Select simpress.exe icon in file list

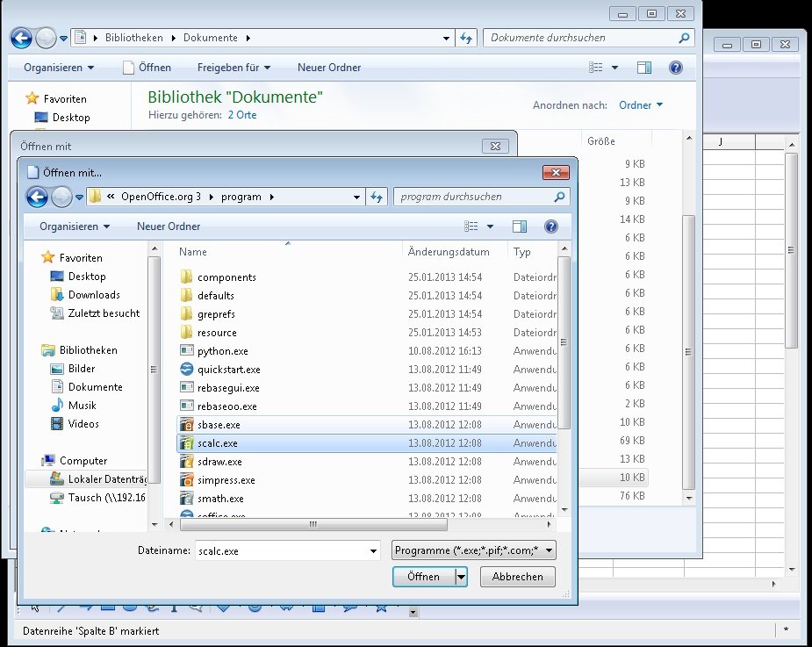[x=186, y=480]
